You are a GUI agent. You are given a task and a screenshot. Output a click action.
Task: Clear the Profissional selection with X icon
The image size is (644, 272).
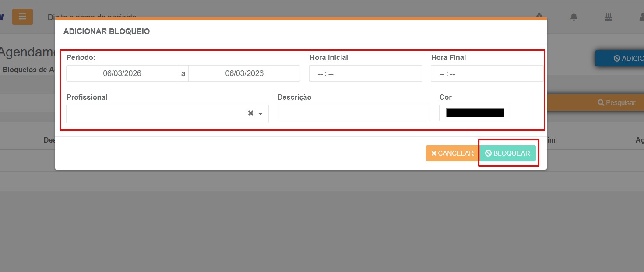[x=251, y=113]
